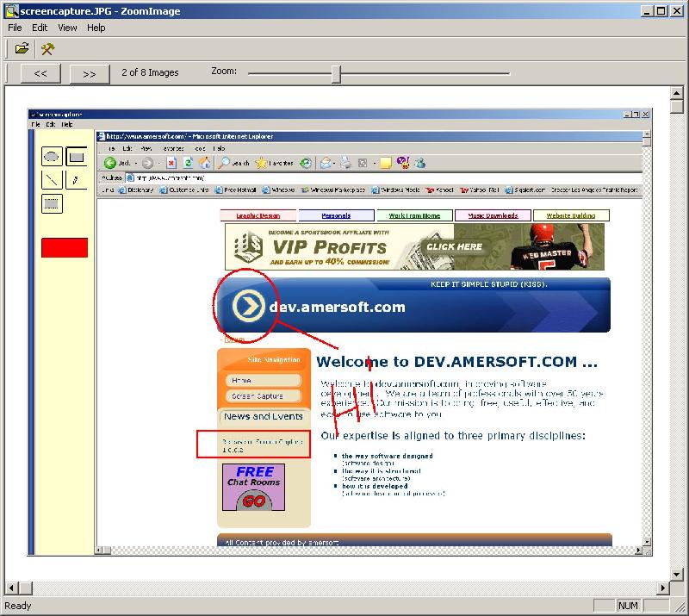Click the horizontal scrollbar left arrow
Viewport: 689px width, 616px height.
(x=12, y=588)
